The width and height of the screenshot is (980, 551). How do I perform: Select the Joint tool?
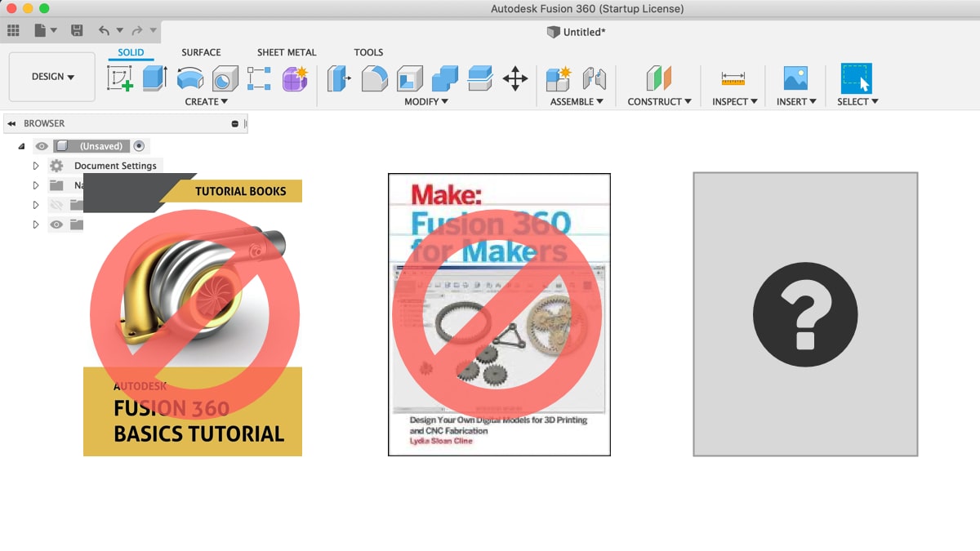[x=594, y=78]
